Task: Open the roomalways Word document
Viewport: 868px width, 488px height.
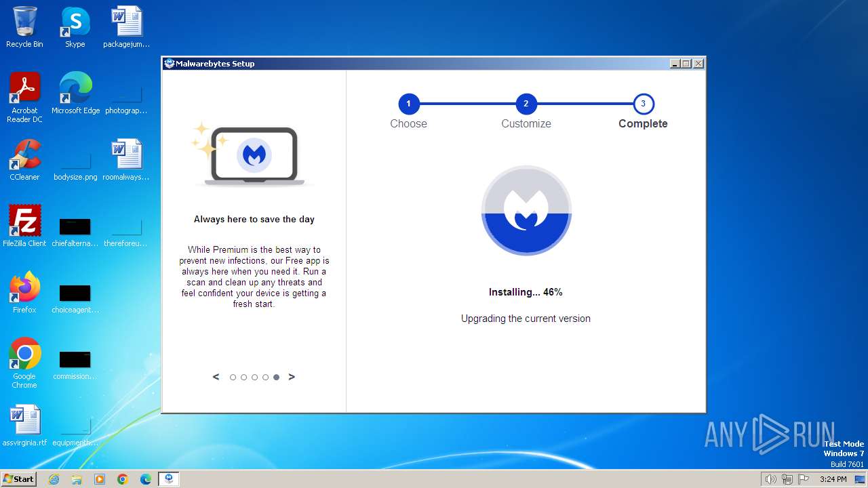Action: click(x=126, y=160)
